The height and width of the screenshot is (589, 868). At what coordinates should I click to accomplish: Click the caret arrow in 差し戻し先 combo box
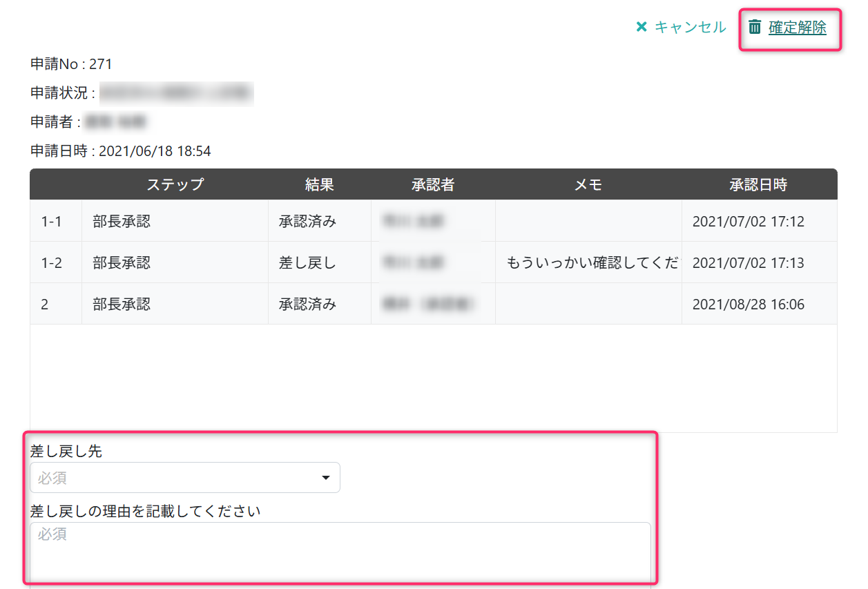click(326, 478)
